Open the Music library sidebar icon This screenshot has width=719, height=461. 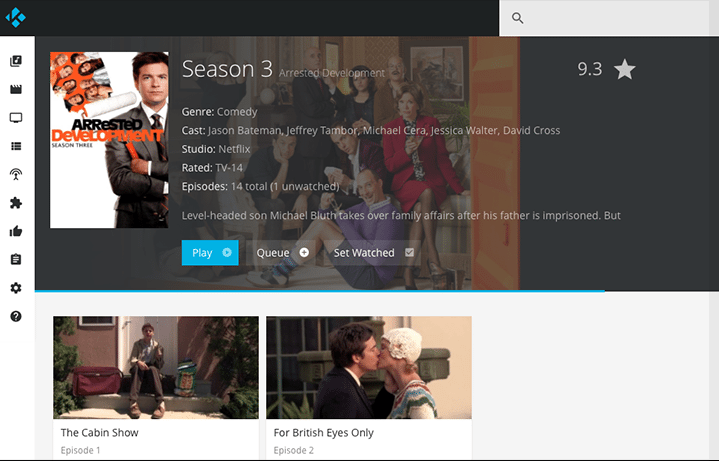[x=16, y=61]
